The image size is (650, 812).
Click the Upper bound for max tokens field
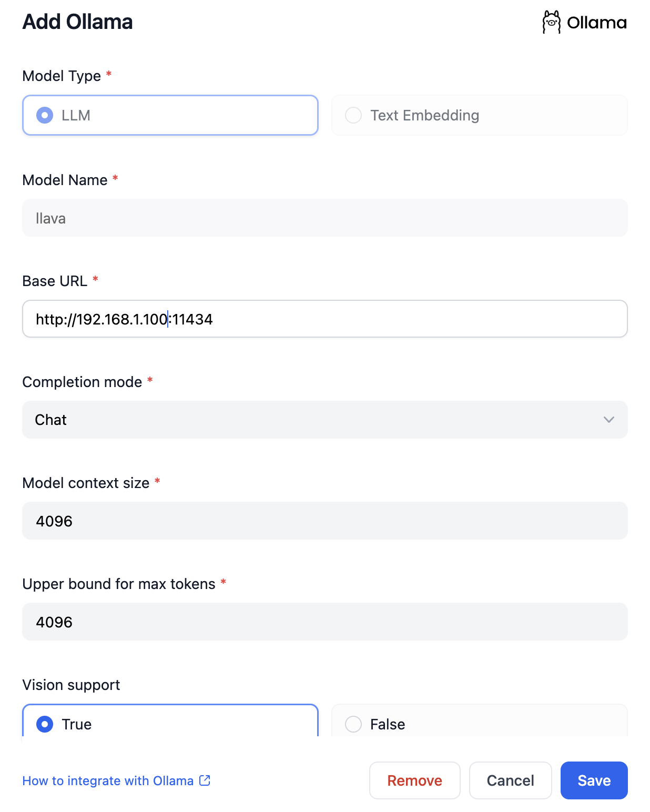pyautogui.click(x=325, y=622)
